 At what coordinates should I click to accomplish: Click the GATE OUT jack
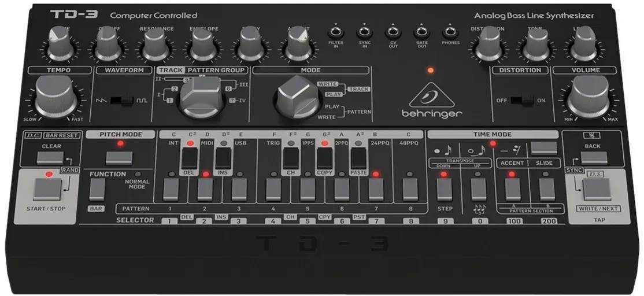tap(421, 32)
